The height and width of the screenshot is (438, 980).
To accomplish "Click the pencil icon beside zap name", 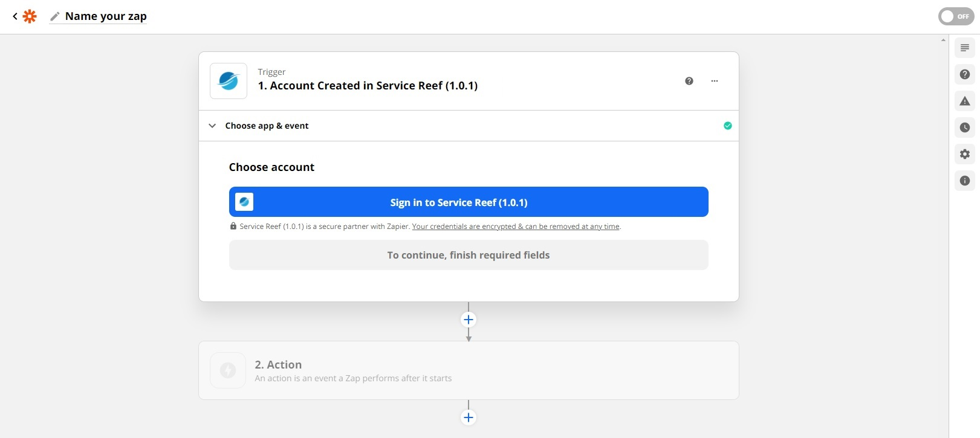I will [x=55, y=16].
